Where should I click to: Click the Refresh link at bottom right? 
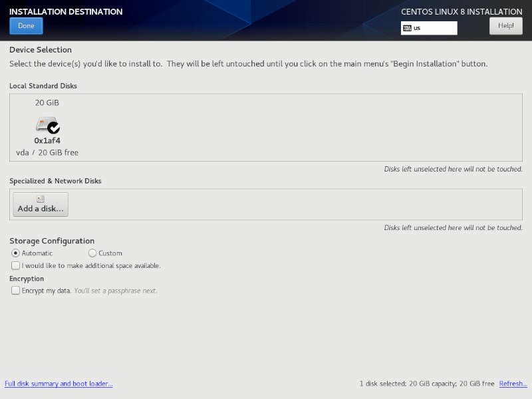[x=512, y=384]
